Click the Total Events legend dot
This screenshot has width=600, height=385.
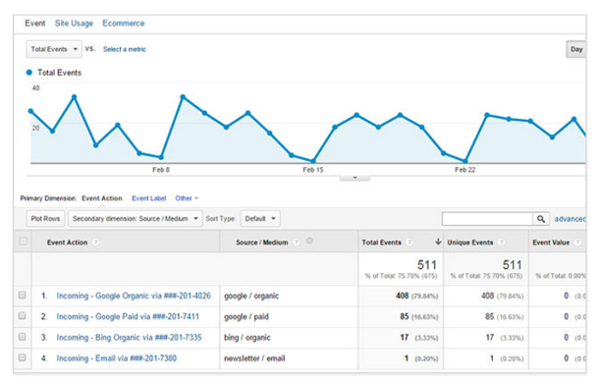click(x=29, y=72)
